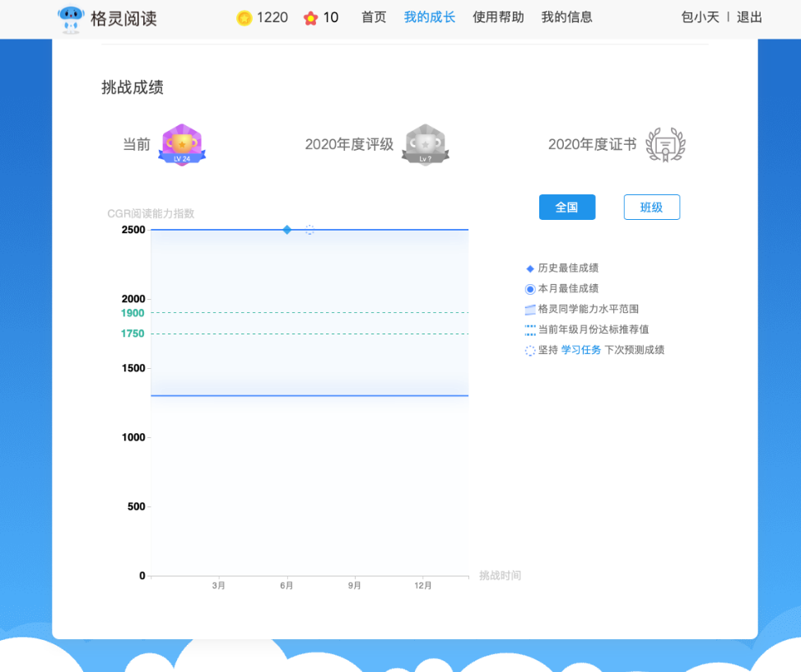Click the 1000 y-axis label
The width and height of the screenshot is (801, 672).
133,437
